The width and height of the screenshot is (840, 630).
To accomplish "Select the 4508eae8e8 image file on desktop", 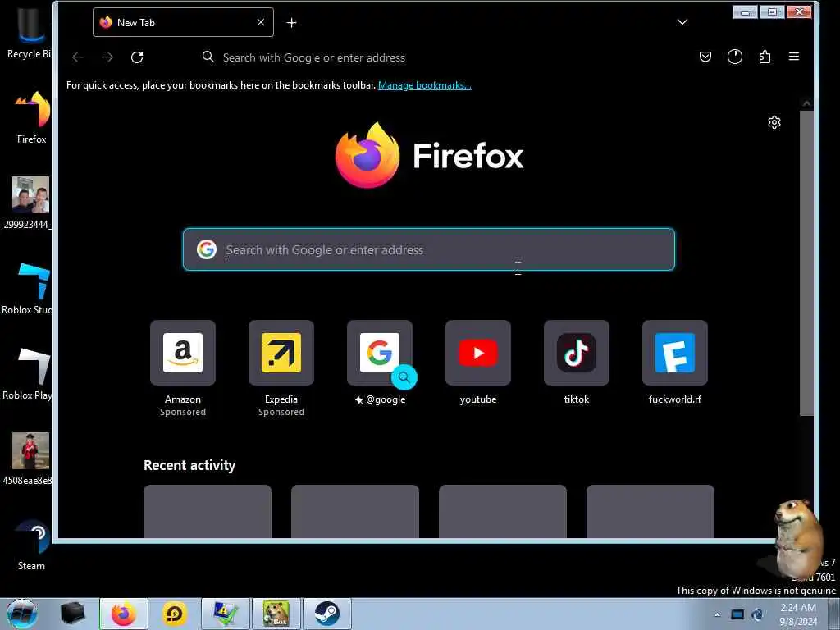I will point(29,459).
